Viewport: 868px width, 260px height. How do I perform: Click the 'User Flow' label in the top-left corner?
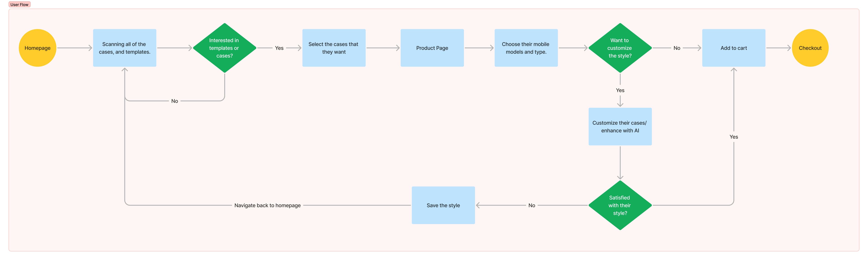19,4
